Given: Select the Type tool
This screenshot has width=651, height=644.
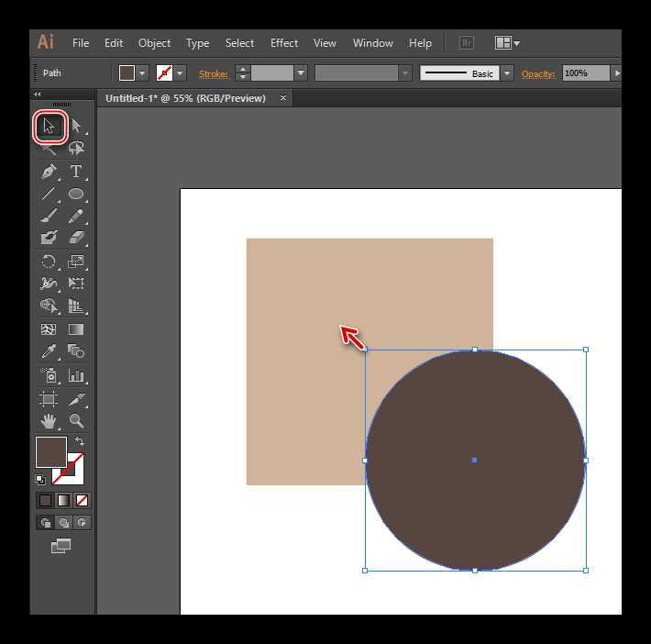Looking at the screenshot, I should [76, 172].
